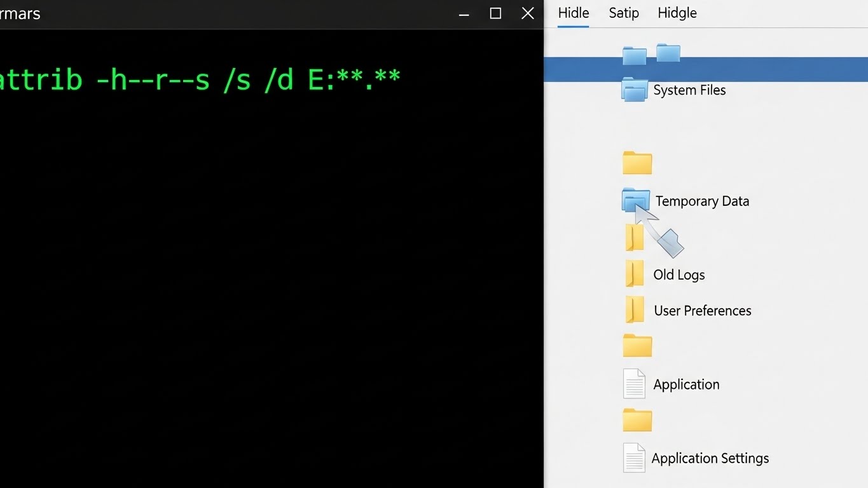Screen dimensions: 868x488
Task: Select the Application Settings document icon
Action: pos(633,457)
